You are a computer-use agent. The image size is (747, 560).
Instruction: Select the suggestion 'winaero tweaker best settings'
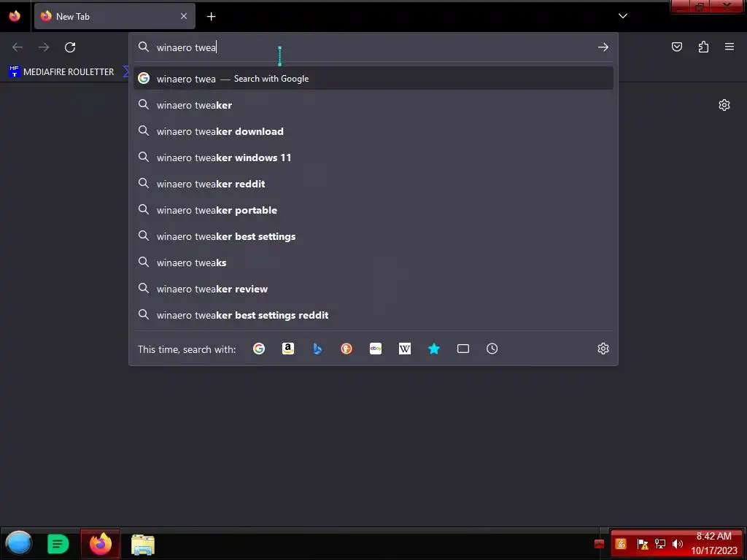pyautogui.click(x=373, y=236)
